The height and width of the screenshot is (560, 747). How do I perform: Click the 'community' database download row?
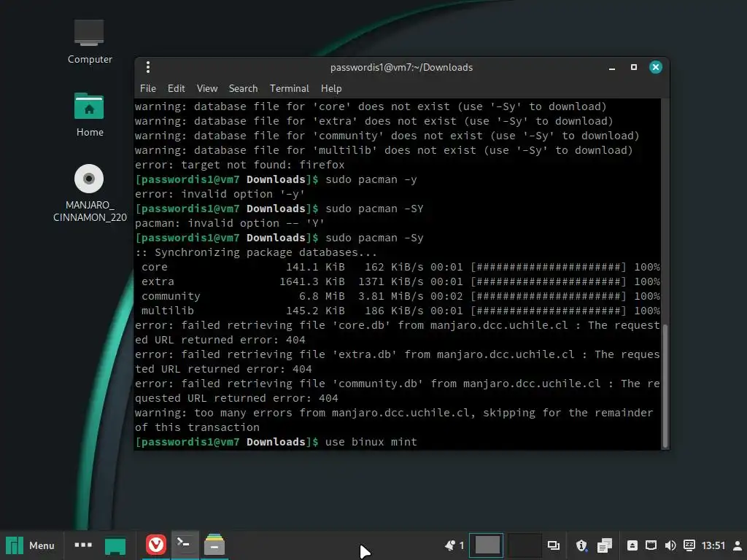400,296
